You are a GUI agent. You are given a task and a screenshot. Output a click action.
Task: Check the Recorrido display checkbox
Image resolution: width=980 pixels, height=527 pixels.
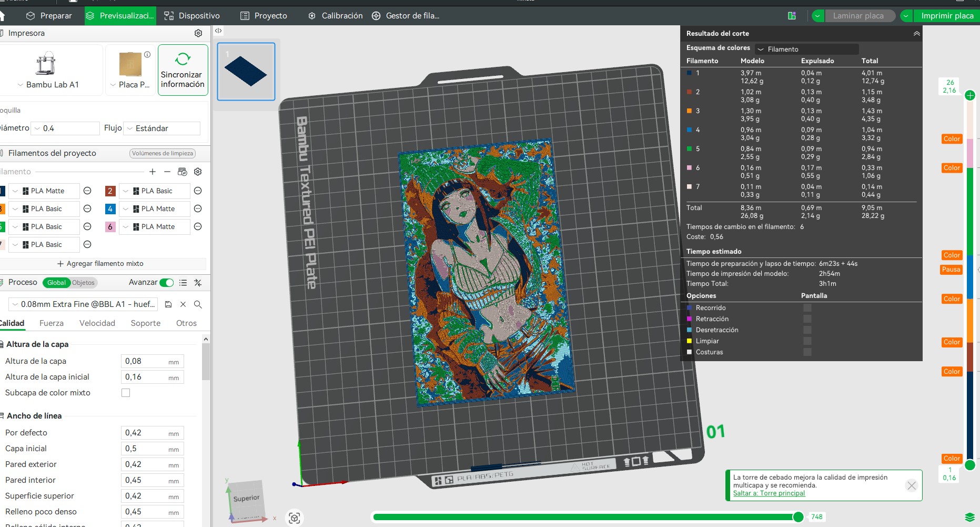[x=807, y=308]
